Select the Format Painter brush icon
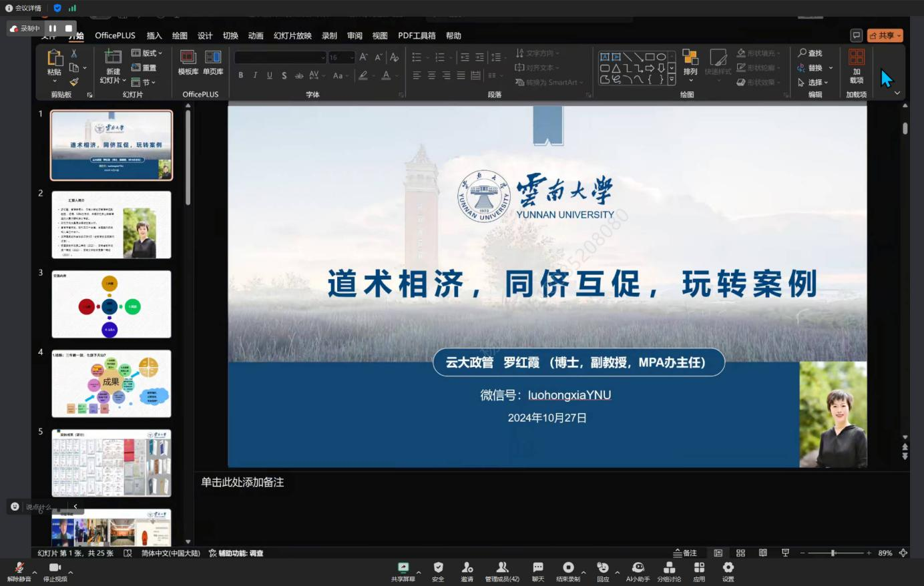This screenshot has height=586, width=924. [x=74, y=81]
